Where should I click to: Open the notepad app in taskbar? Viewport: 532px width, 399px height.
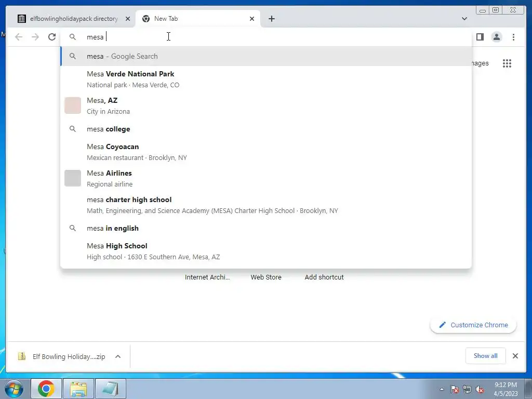pos(111,389)
